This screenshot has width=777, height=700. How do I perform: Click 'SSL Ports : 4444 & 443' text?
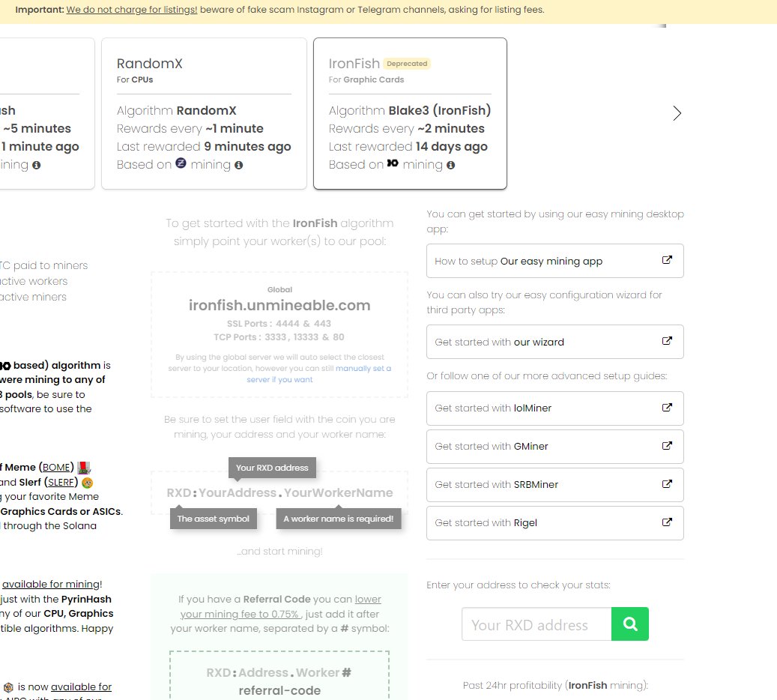tap(279, 324)
